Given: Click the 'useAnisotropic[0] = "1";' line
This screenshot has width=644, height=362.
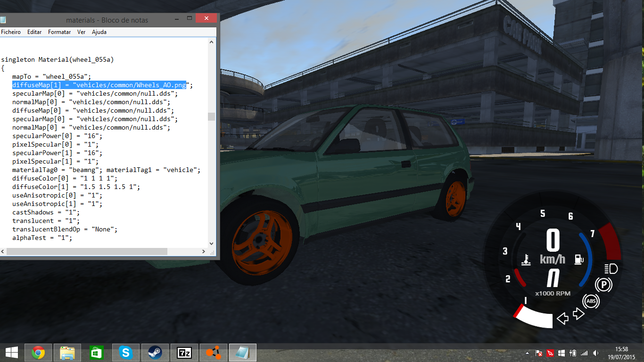Looking at the screenshot, I should tap(57, 195).
